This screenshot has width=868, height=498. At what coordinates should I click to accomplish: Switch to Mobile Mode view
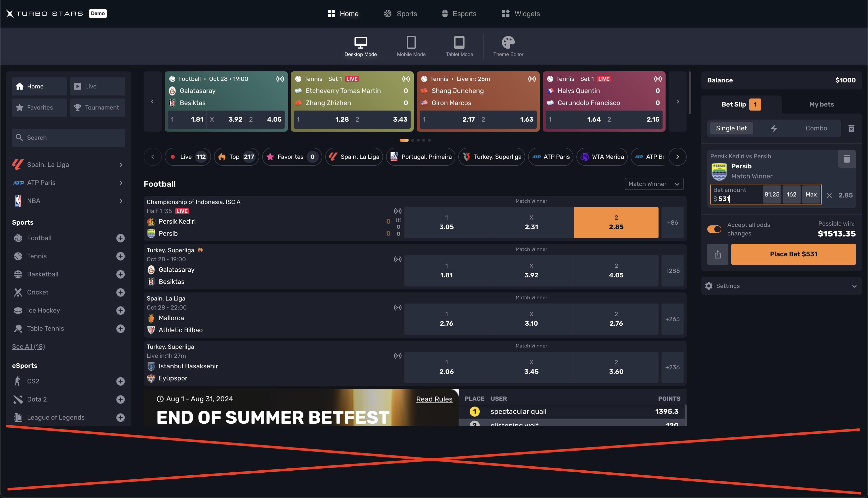click(411, 46)
